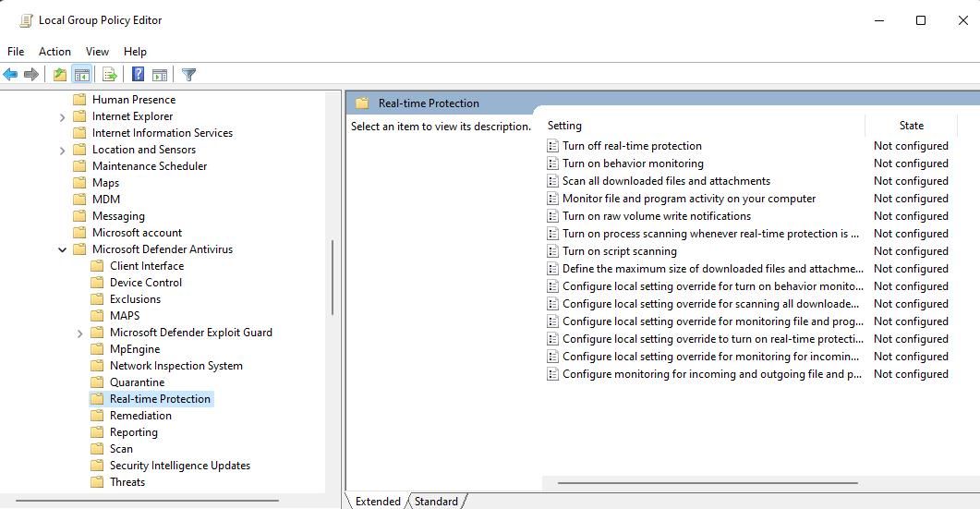The image size is (980, 509).
Task: Select the Threats folder
Action: pyautogui.click(x=127, y=482)
